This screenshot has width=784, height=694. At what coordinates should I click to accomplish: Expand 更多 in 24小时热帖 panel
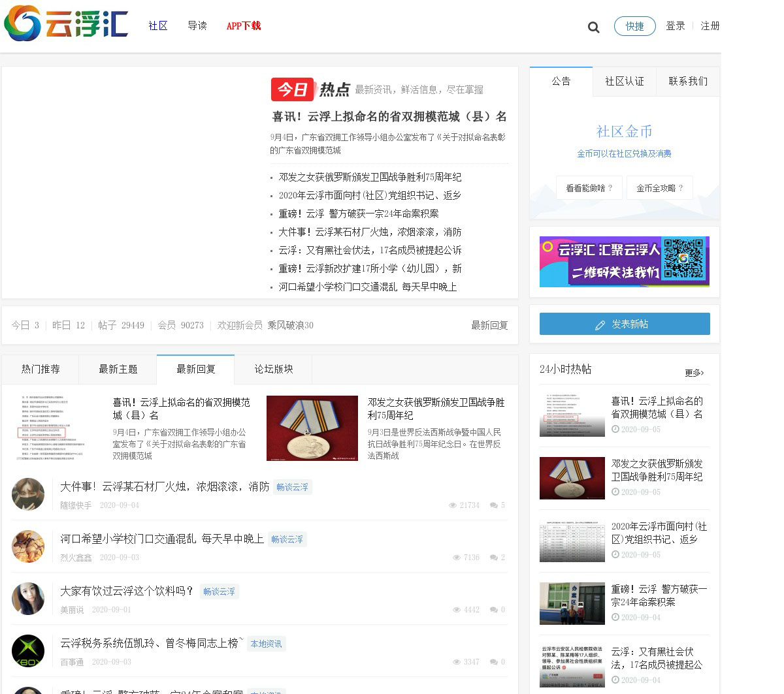coord(694,373)
